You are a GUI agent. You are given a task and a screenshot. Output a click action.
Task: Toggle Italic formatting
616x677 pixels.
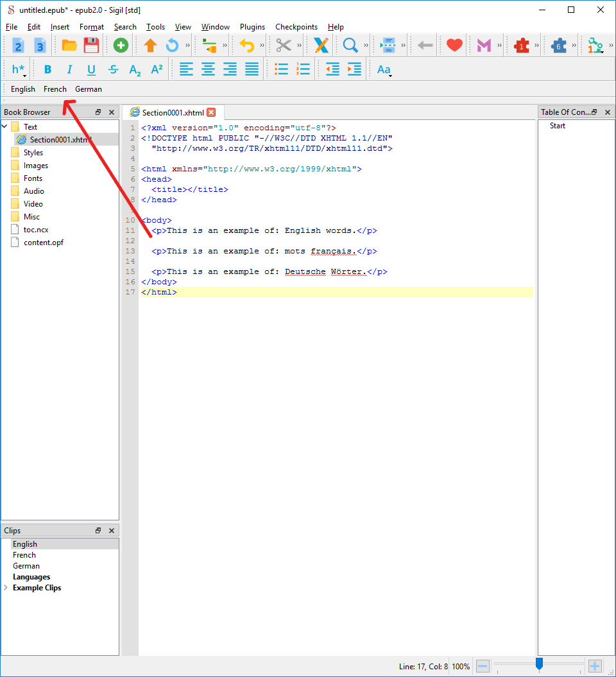pos(69,69)
